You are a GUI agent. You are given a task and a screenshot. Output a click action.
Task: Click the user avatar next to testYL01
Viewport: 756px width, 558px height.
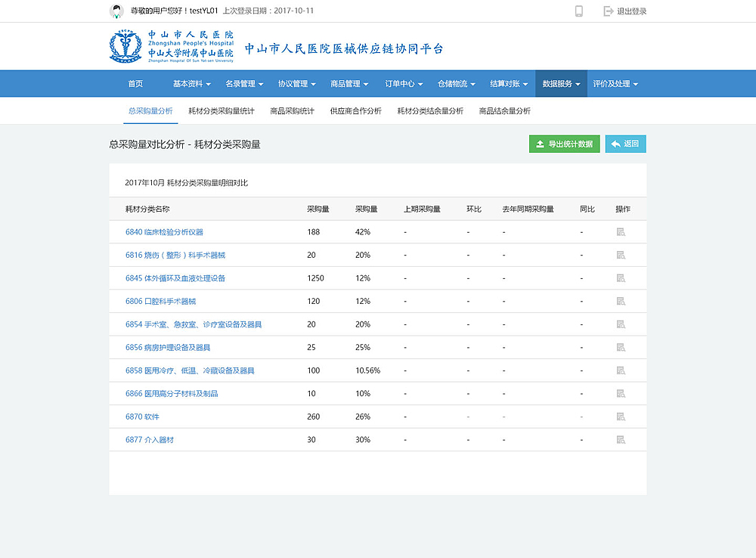pos(117,11)
